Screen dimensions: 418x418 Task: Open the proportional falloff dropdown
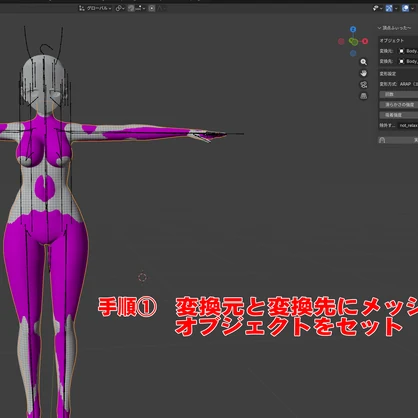(x=161, y=8)
